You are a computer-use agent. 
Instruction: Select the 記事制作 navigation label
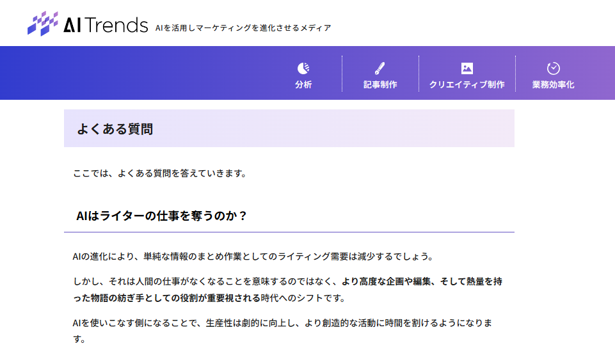pyautogui.click(x=380, y=85)
